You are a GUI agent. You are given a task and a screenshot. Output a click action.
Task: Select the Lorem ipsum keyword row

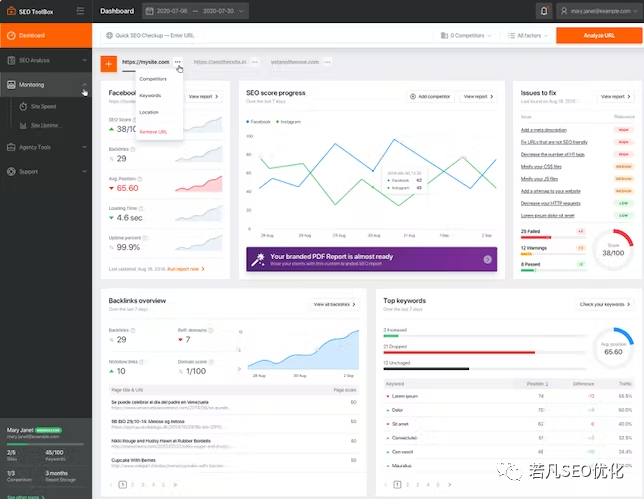click(x=508, y=396)
